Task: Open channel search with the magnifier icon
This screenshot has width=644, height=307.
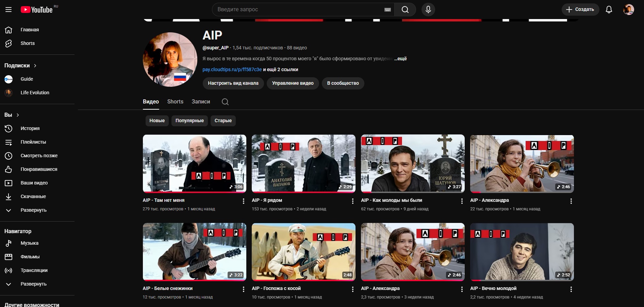Action: coord(225,101)
